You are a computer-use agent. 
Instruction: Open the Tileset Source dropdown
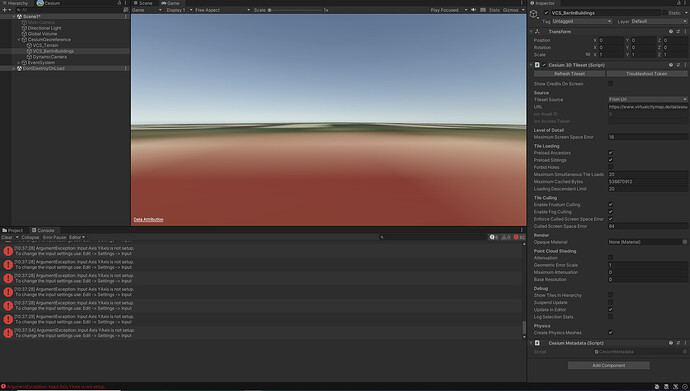click(648, 99)
